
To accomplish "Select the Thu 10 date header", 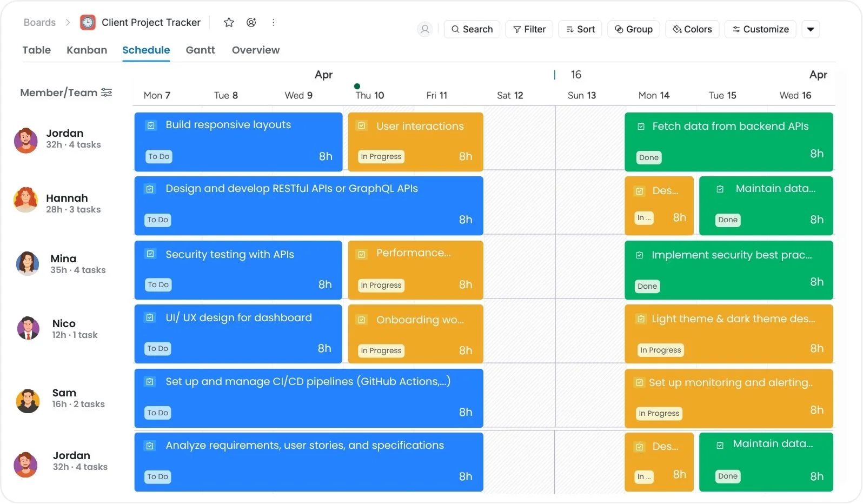I will pyautogui.click(x=370, y=96).
